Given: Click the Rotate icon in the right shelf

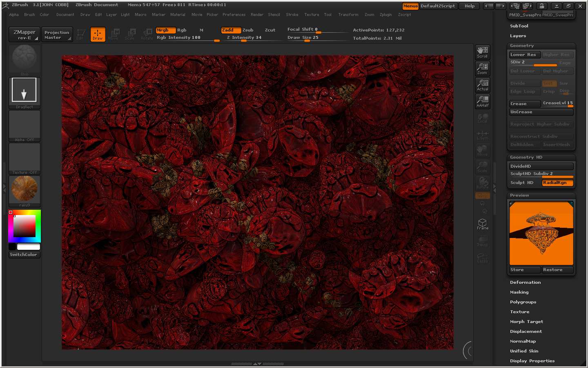Looking at the screenshot, I should [x=482, y=183].
